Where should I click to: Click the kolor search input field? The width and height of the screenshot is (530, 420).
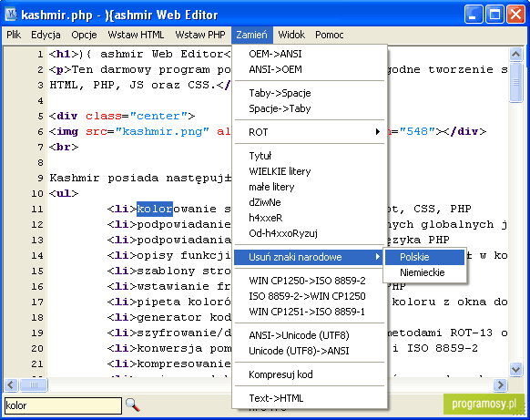click(63, 405)
